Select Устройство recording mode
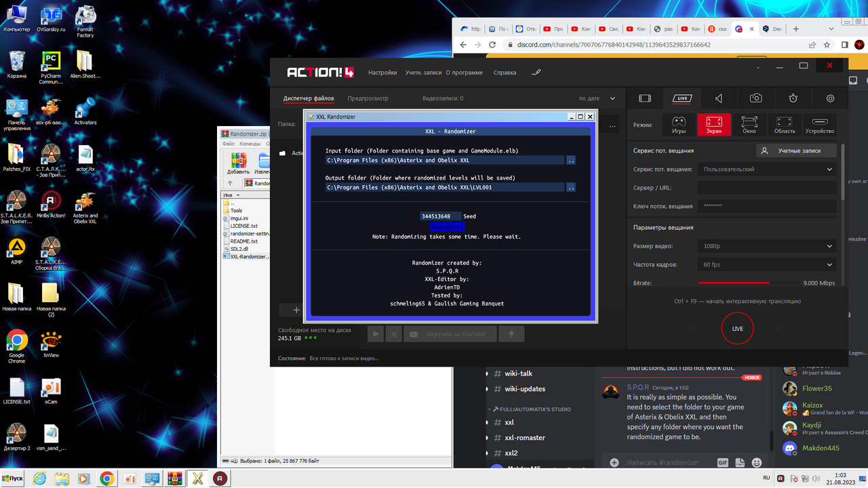868x488 pixels. 819,125
